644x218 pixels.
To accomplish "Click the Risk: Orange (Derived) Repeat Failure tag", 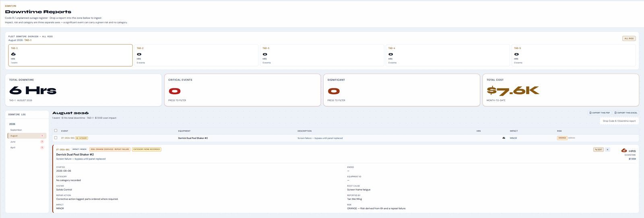I will pos(110,149).
